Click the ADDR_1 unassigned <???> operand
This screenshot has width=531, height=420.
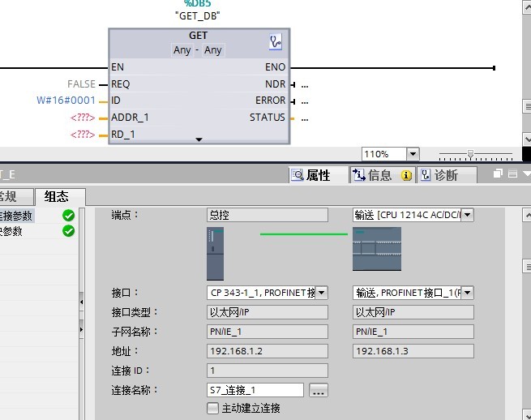tap(83, 118)
